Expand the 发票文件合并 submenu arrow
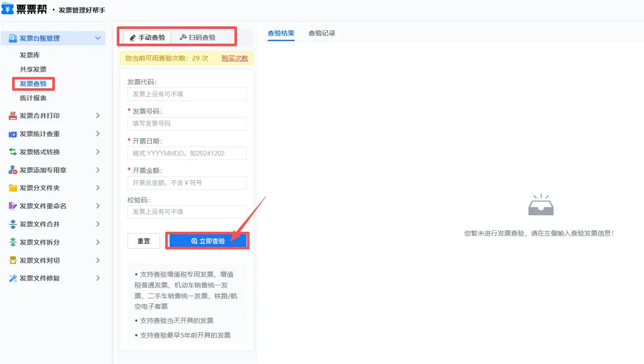Screen dimensions: 644x364 [98, 224]
